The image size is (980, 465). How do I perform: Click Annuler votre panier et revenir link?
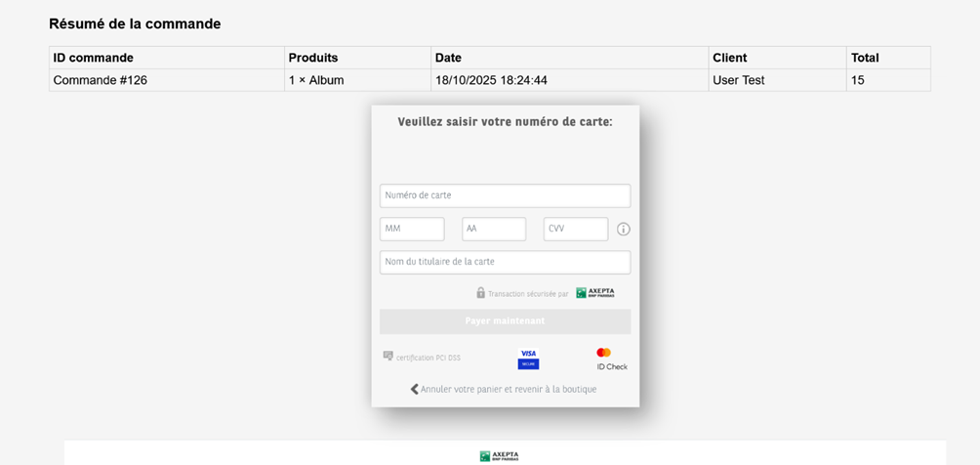[x=508, y=389]
